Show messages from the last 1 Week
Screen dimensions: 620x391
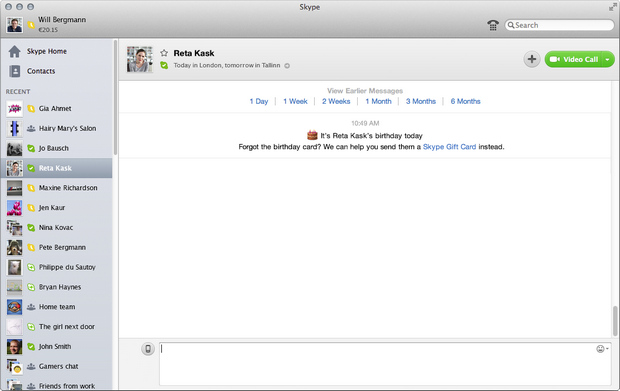[x=295, y=101]
